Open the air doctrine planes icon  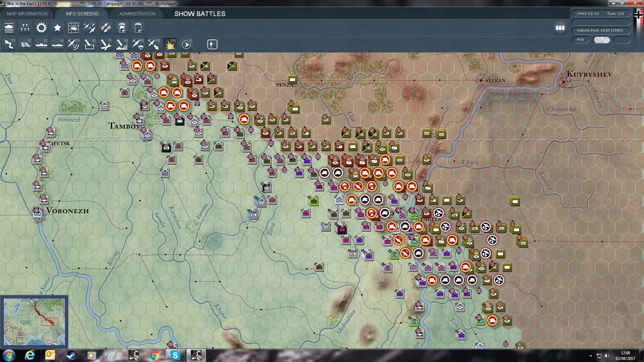point(90,28)
